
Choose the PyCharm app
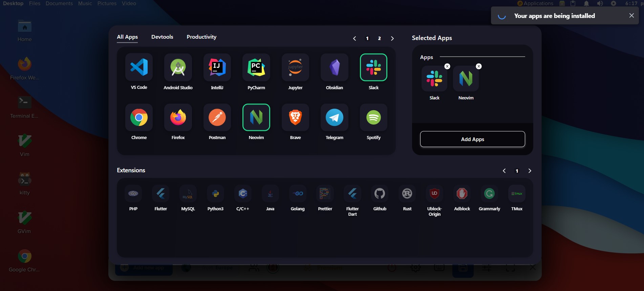pos(256,67)
